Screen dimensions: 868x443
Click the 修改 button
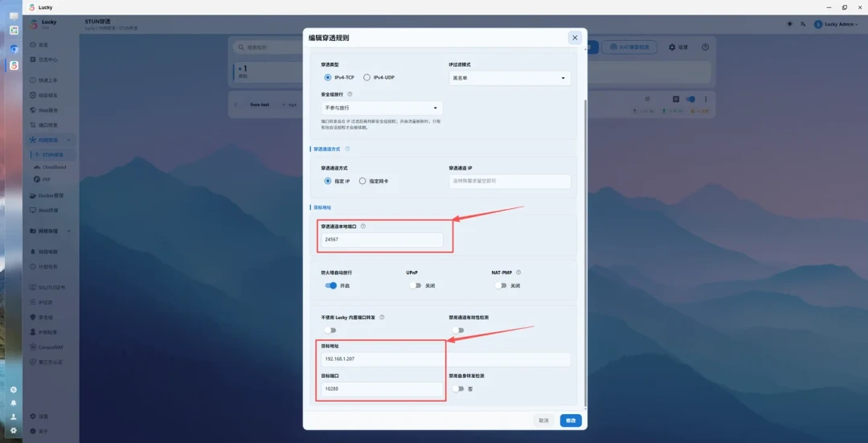coord(571,420)
